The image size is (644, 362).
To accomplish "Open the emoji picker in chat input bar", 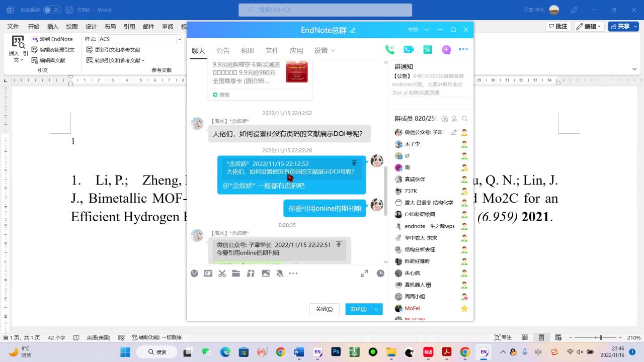I will pos(194,274).
